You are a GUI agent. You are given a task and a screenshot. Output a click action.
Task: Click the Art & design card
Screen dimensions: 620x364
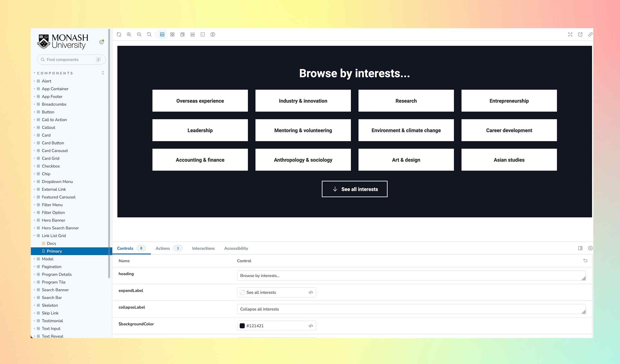pos(406,160)
